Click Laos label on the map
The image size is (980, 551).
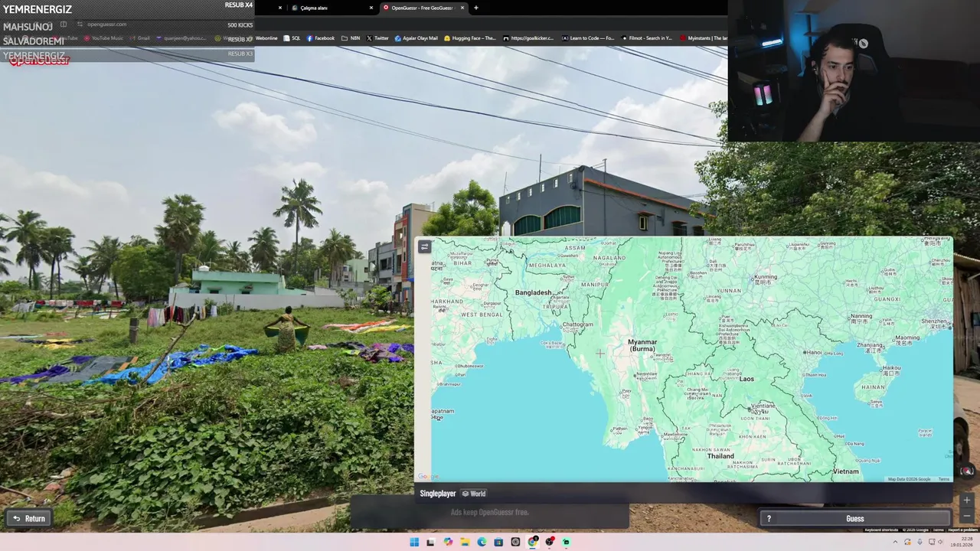(746, 379)
